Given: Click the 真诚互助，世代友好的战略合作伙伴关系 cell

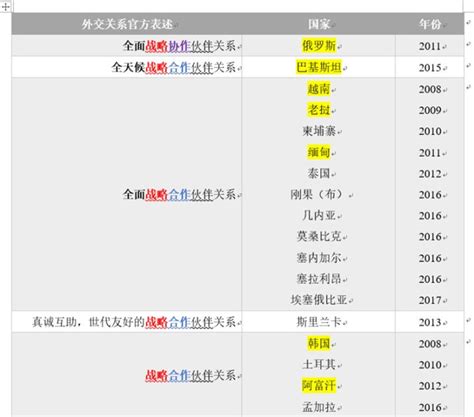Looking at the screenshot, I should (127, 322).
